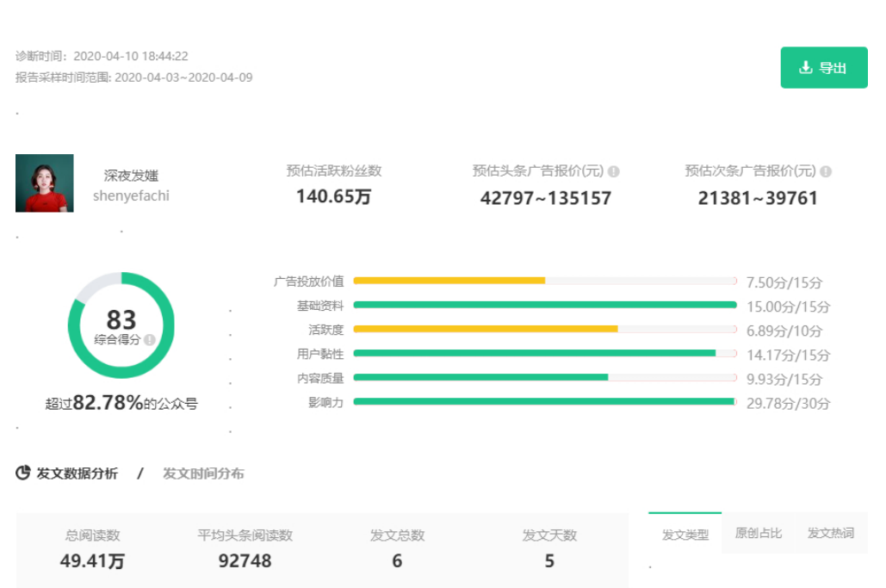Click the 活跃度 yellow progress bar

point(485,329)
